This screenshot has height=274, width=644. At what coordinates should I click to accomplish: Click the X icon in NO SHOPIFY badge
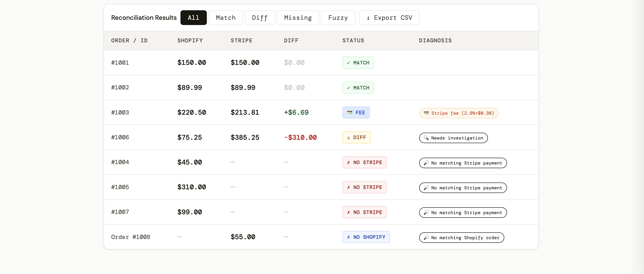348,237
